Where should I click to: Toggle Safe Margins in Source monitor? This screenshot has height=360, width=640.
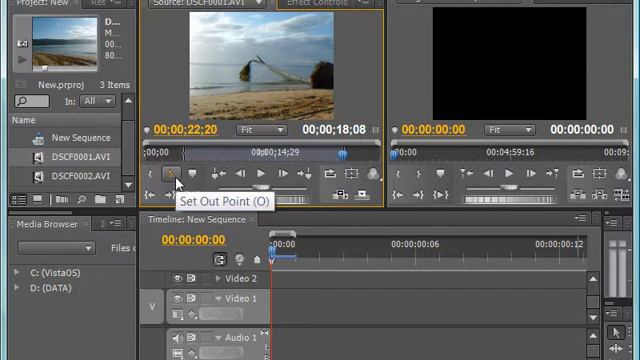point(351,174)
